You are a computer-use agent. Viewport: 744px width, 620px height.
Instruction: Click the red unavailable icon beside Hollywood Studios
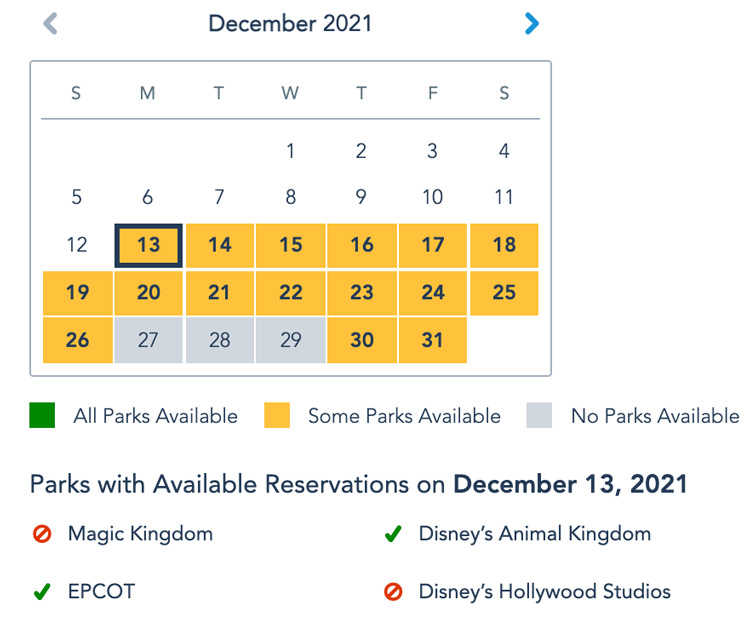(x=393, y=592)
